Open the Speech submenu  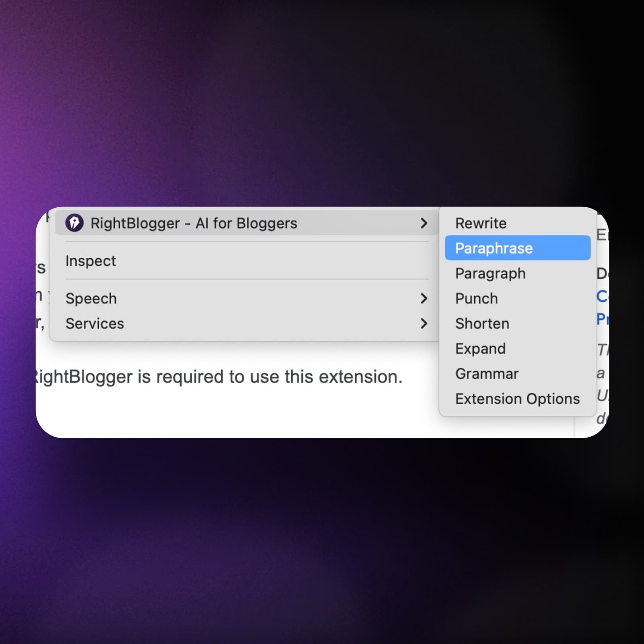coord(91,298)
